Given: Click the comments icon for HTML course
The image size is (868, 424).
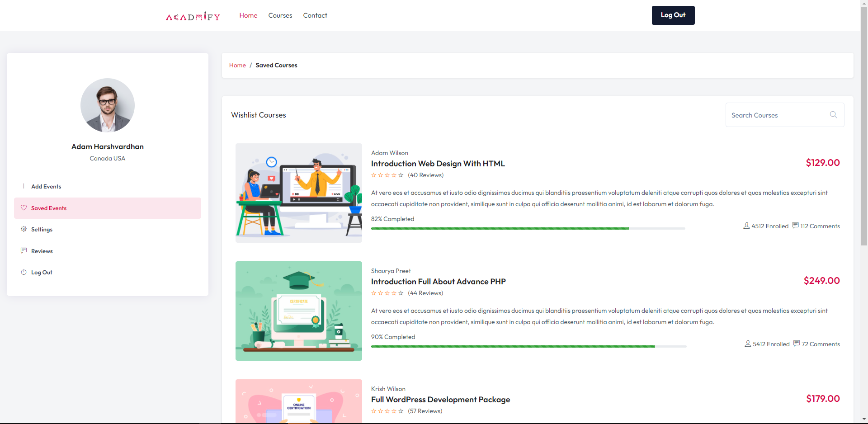Looking at the screenshot, I should pyautogui.click(x=795, y=226).
